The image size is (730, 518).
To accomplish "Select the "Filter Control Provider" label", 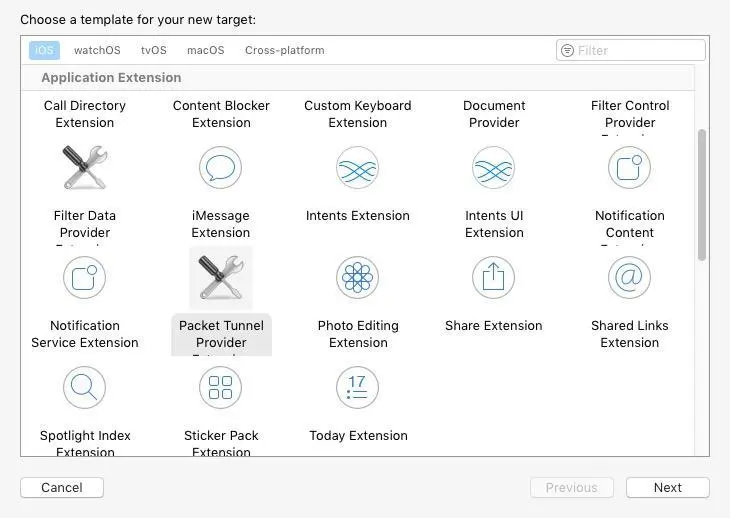I will tap(630, 114).
